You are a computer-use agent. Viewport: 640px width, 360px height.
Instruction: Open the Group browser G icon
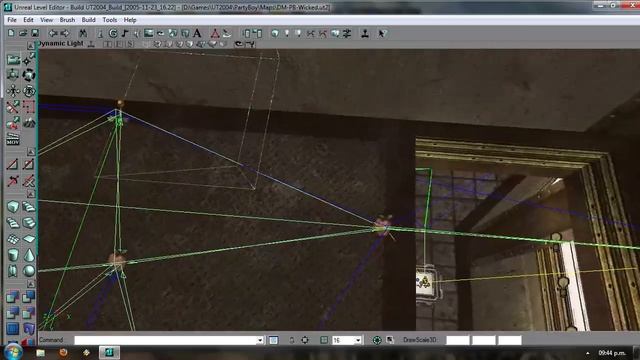[113, 33]
